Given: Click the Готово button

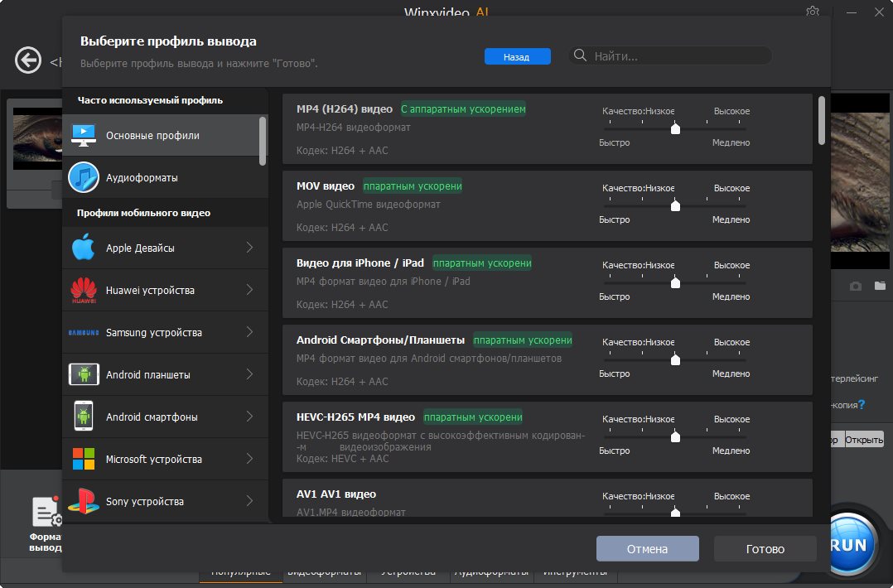Looking at the screenshot, I should tap(765, 548).
